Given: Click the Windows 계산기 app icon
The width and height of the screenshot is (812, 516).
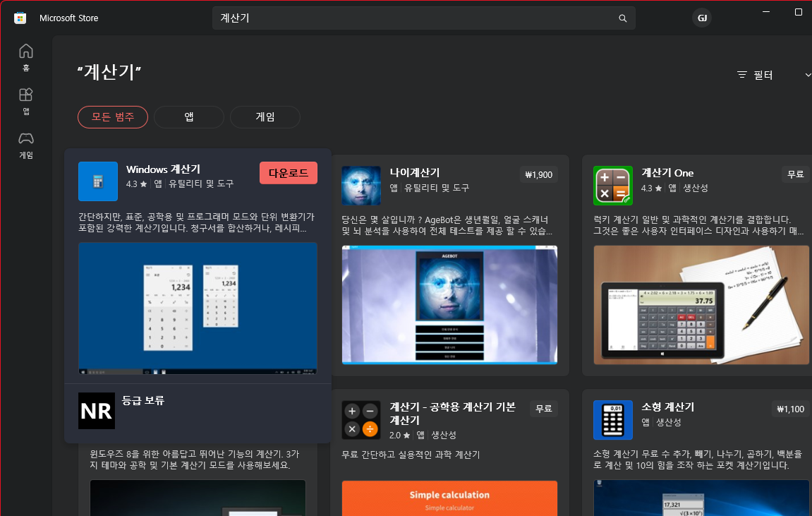Looking at the screenshot, I should [98, 181].
